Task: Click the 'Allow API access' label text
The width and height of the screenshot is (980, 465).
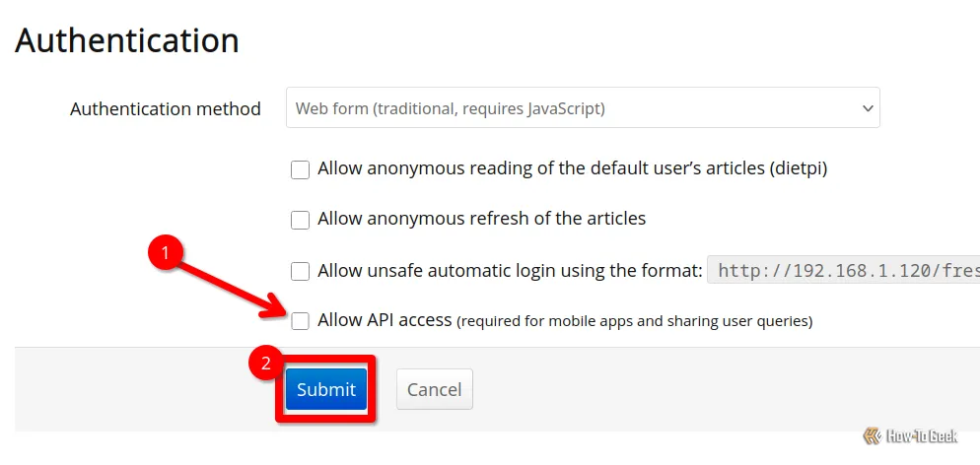Action: 385,320
